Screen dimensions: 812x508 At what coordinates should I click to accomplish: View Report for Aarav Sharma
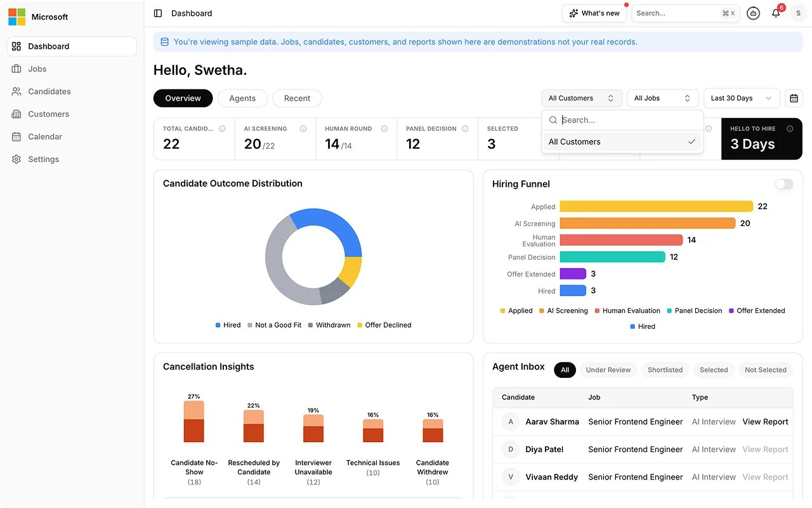[765, 422]
